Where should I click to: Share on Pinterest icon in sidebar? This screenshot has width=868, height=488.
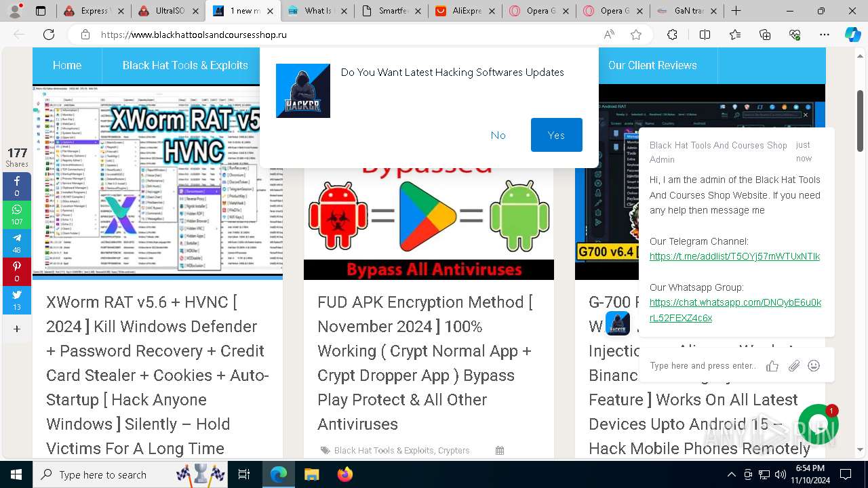pos(17,272)
